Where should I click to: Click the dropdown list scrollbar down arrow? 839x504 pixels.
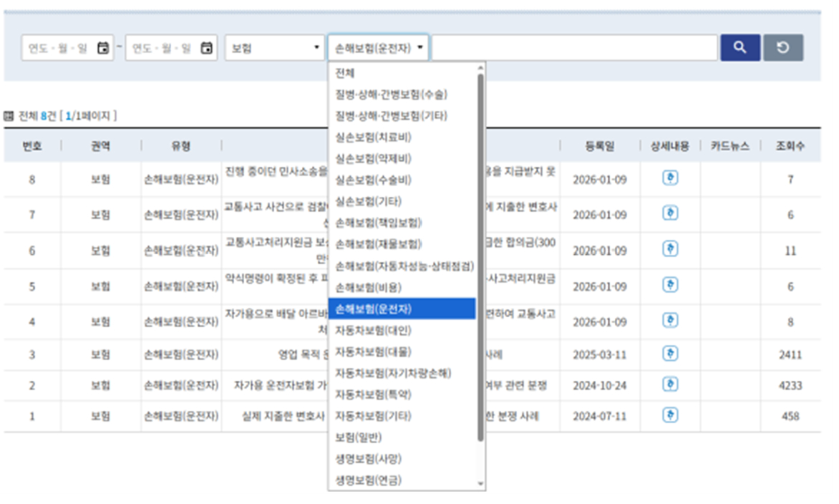pos(481,484)
